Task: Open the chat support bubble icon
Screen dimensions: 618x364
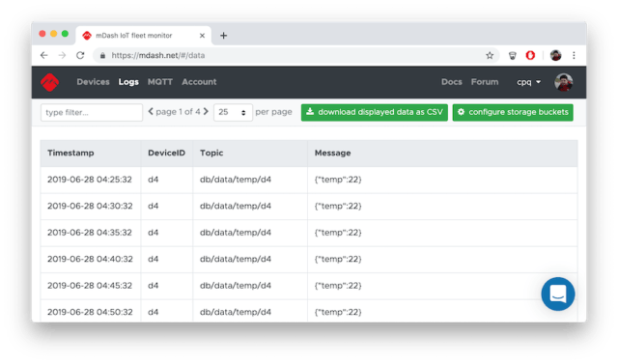Action: point(558,294)
